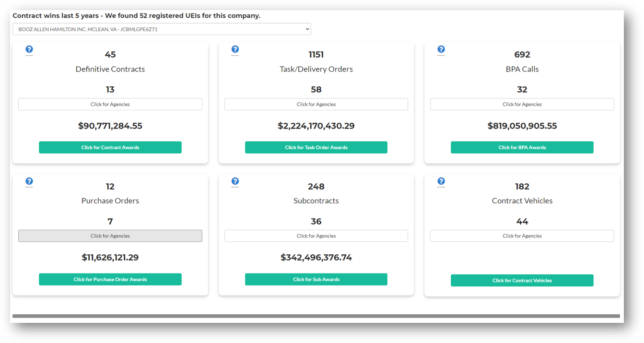Show agencies for the 12 Purchase Orders
This screenshot has height=343, width=644.
click(x=110, y=236)
